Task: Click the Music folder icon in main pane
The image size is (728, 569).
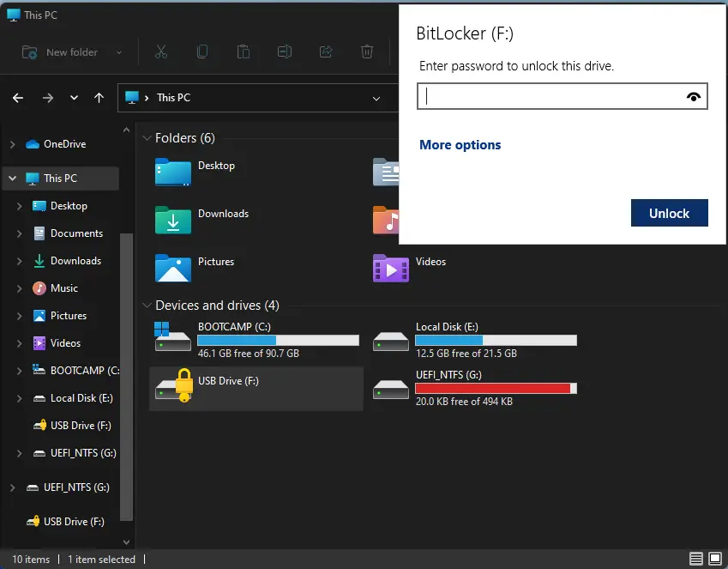Action: pyautogui.click(x=386, y=220)
